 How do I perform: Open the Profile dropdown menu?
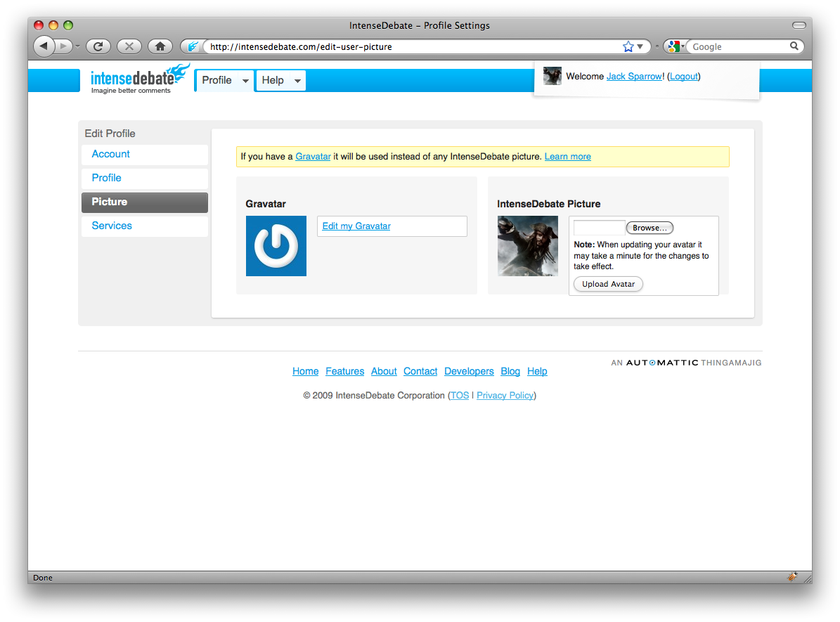click(225, 81)
